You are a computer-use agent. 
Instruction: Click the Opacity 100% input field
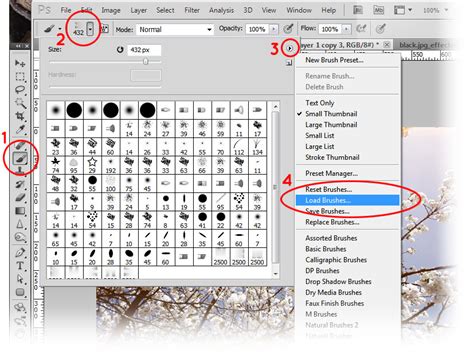click(257, 29)
